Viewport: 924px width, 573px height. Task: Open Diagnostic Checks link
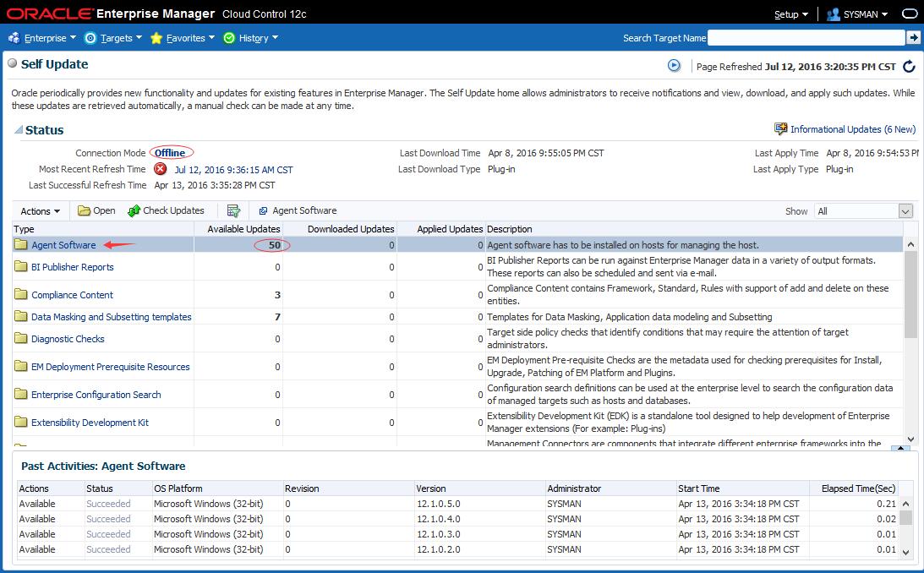click(68, 339)
